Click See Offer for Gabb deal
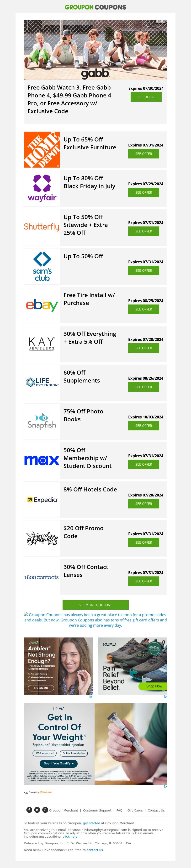This screenshot has height=868, width=191. (146, 97)
